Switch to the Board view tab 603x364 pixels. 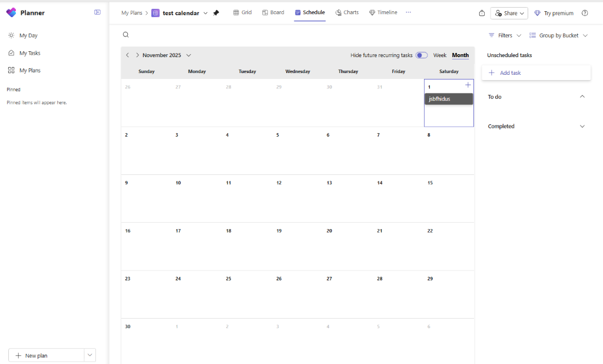(273, 12)
